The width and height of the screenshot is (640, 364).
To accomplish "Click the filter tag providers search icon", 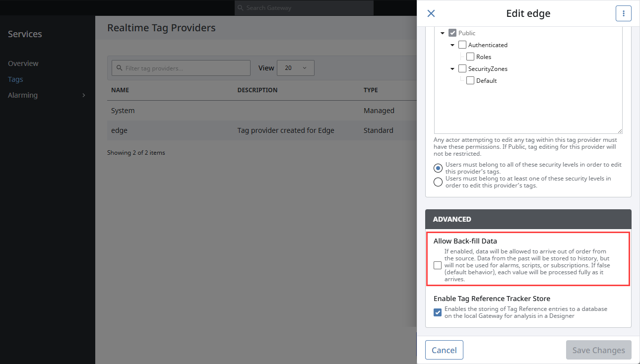I will tap(119, 68).
